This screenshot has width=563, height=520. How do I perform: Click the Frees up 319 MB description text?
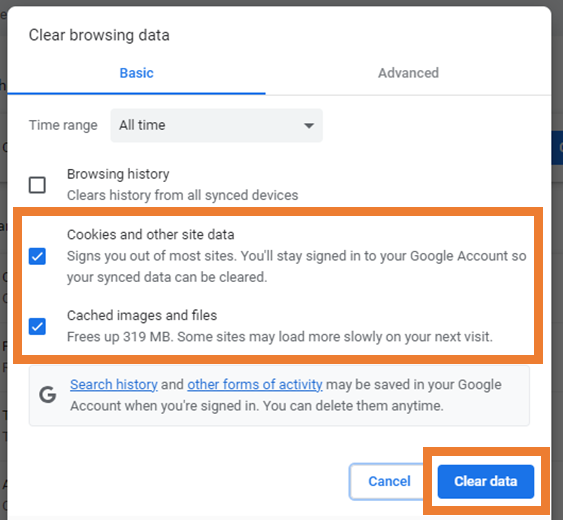280,337
